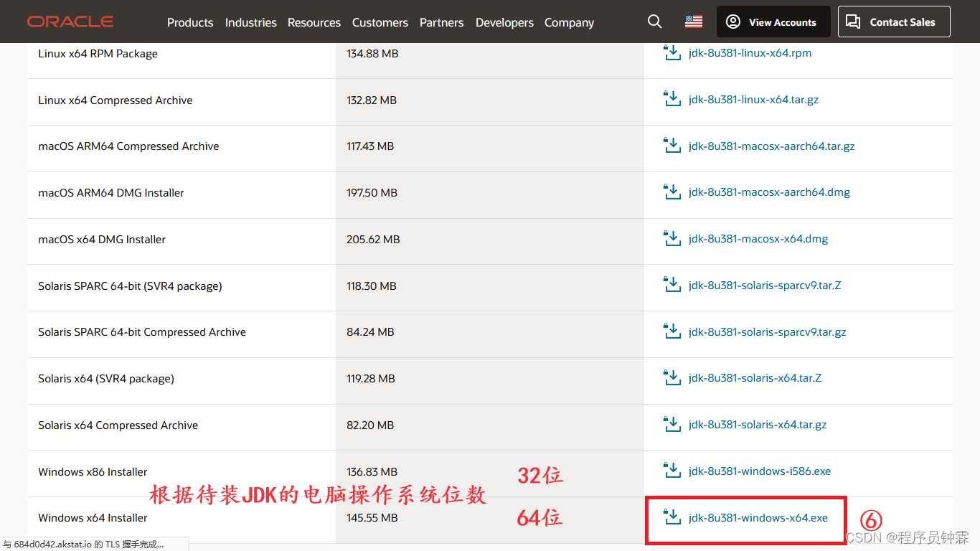Image resolution: width=980 pixels, height=551 pixels.
Task: Click download icon for jdk-8u381-windows-x64.exe
Action: 672,517
